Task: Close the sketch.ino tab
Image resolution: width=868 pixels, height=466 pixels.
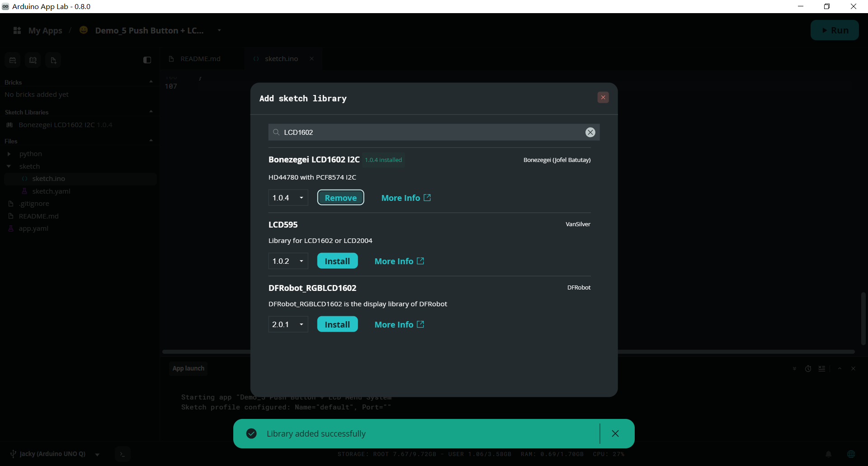Action: click(x=311, y=59)
